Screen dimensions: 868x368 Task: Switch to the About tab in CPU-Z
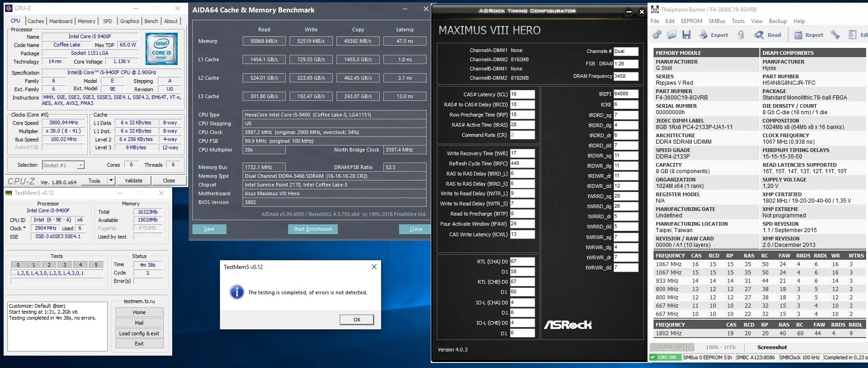pos(171,21)
